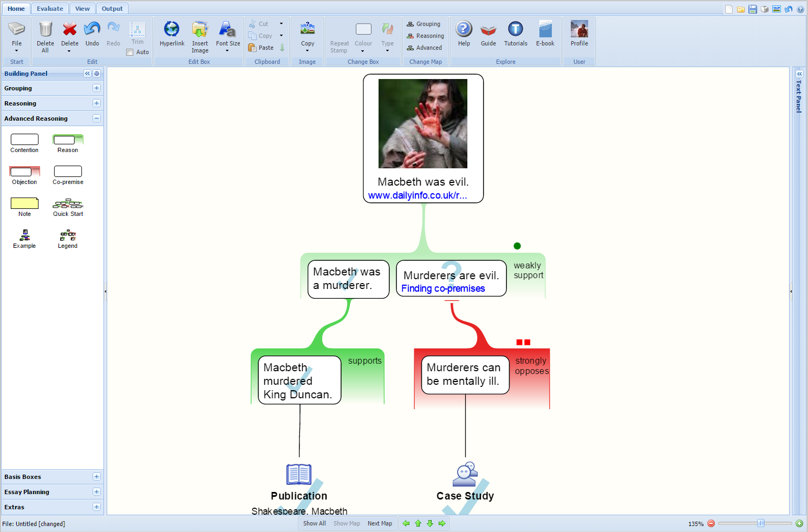Select the Contention box in Building Panel
The width and height of the screenshot is (808, 532).
click(24, 140)
